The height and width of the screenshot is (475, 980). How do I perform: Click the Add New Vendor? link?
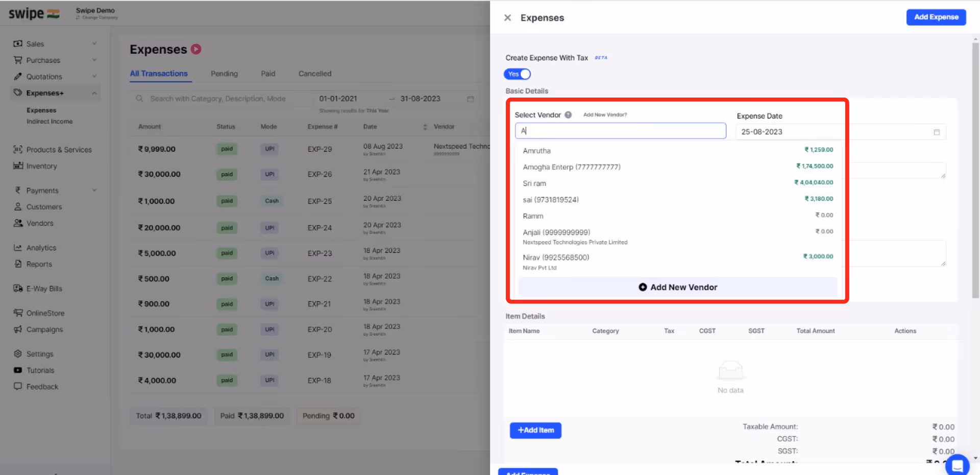pos(605,115)
